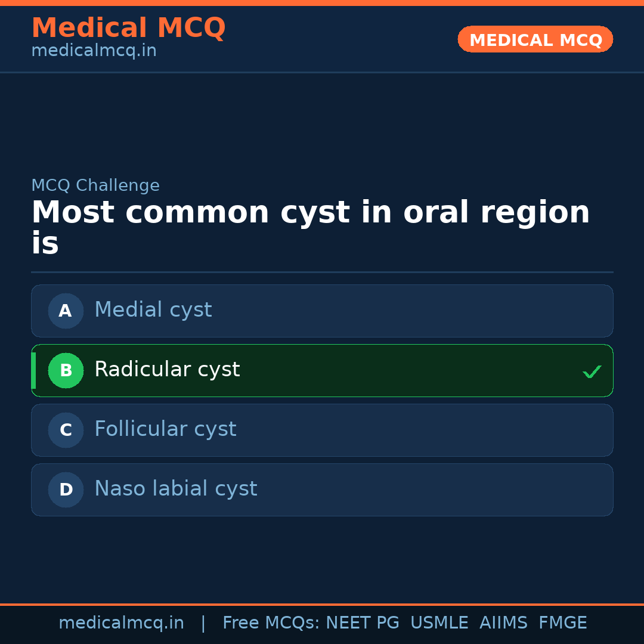Click the green letter B badge
The height and width of the screenshot is (644, 644).
(66, 370)
